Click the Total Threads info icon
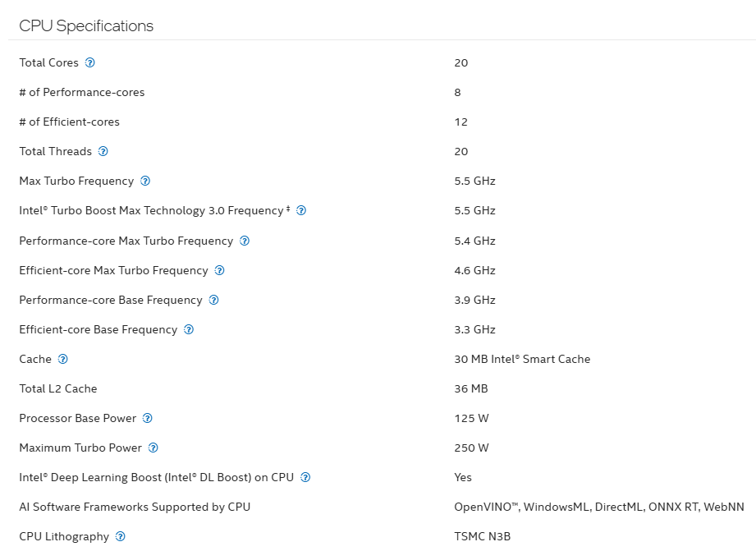Image resolution: width=756 pixels, height=551 pixels. [103, 151]
